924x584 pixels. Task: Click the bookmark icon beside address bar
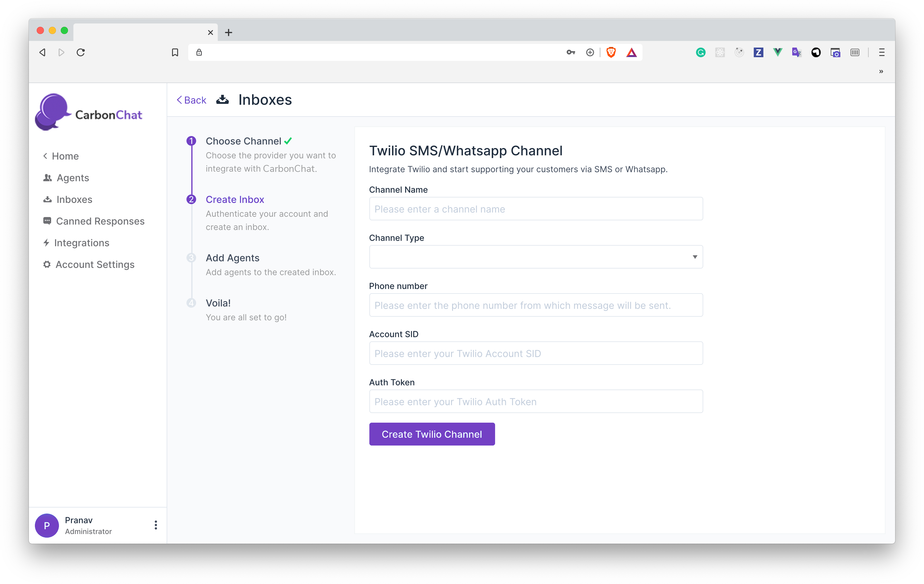click(175, 52)
